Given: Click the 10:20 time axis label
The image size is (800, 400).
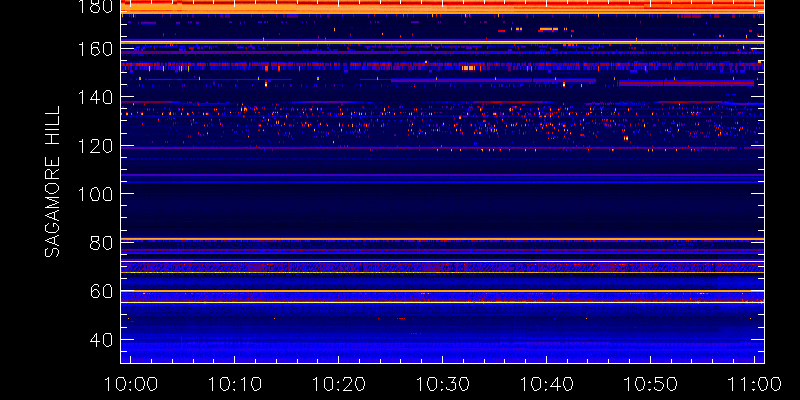Looking at the screenshot, I should click(x=339, y=384).
